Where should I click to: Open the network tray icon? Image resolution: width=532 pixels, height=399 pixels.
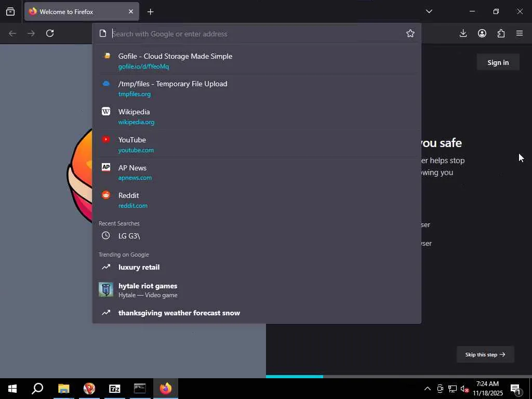click(453, 389)
